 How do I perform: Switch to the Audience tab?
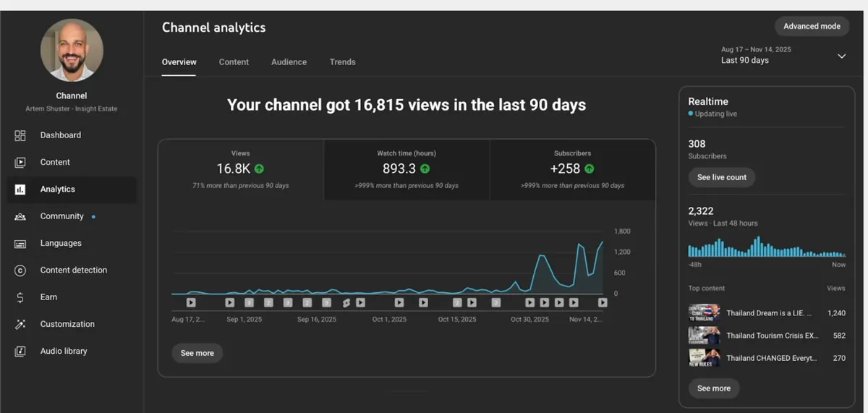289,62
